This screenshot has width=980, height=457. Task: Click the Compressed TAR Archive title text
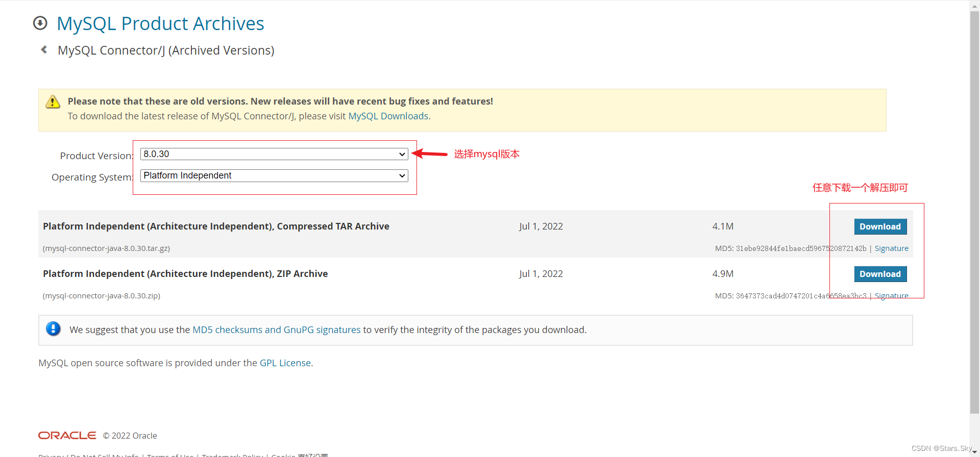tap(216, 226)
